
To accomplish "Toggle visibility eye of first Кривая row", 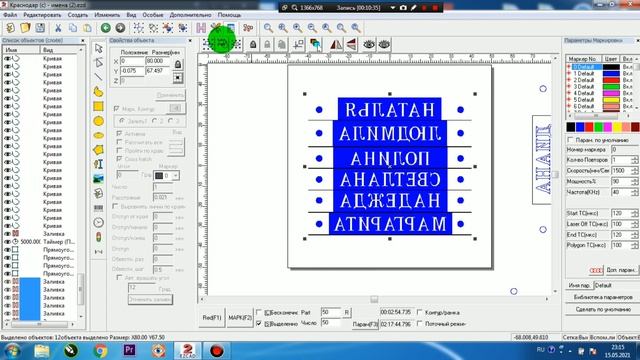I will (7, 58).
